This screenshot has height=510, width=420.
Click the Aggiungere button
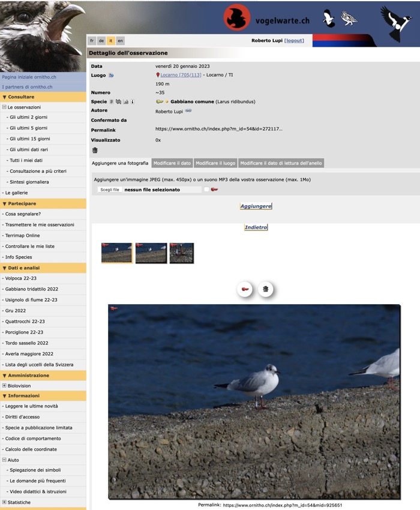click(x=256, y=206)
